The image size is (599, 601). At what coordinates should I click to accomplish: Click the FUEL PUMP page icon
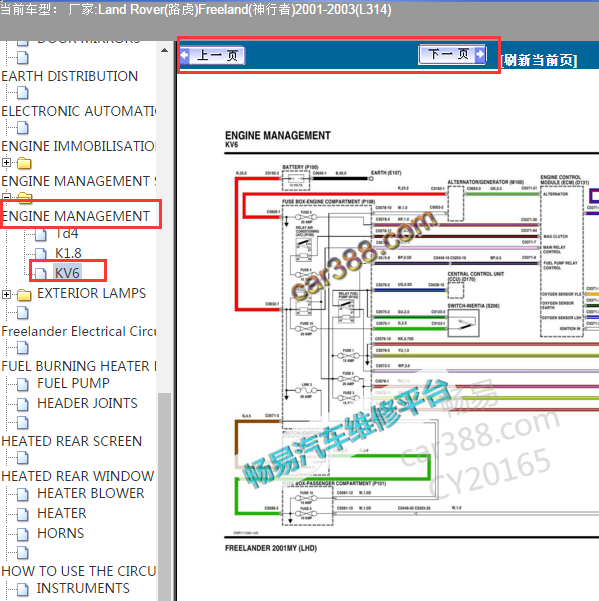(x=23, y=384)
